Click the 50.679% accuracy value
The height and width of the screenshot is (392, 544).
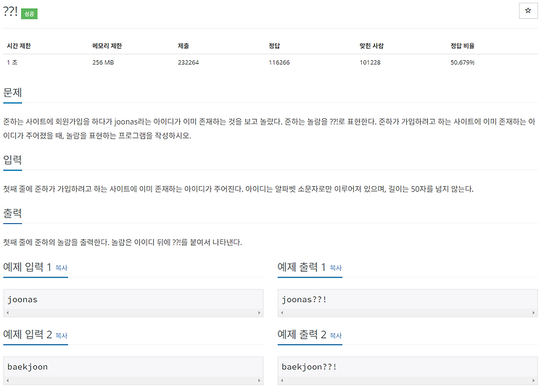point(462,62)
